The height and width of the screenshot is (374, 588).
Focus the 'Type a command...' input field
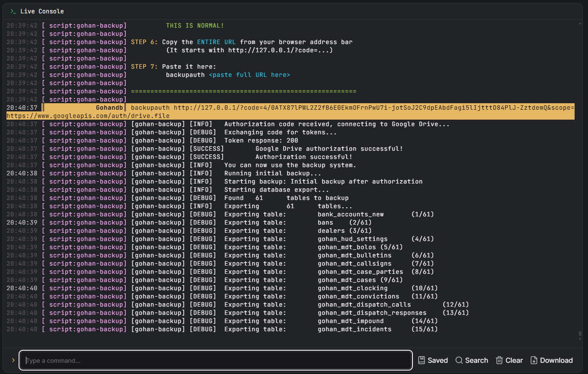(x=216, y=360)
